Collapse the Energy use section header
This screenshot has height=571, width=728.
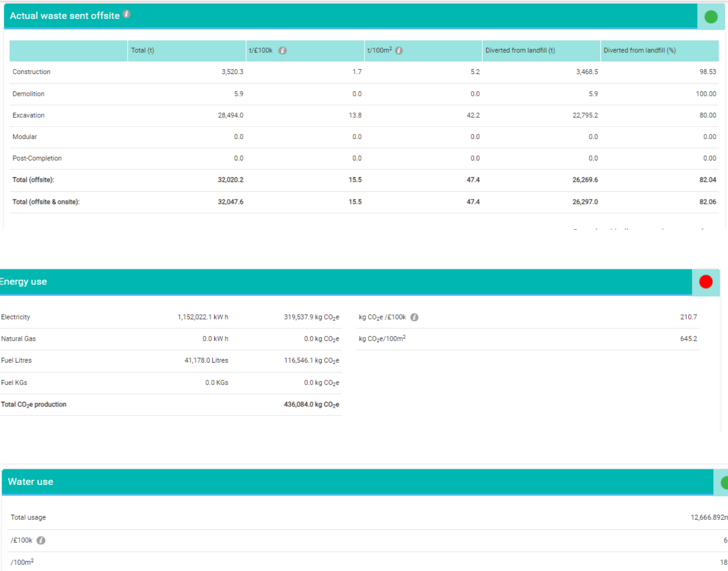23,282
